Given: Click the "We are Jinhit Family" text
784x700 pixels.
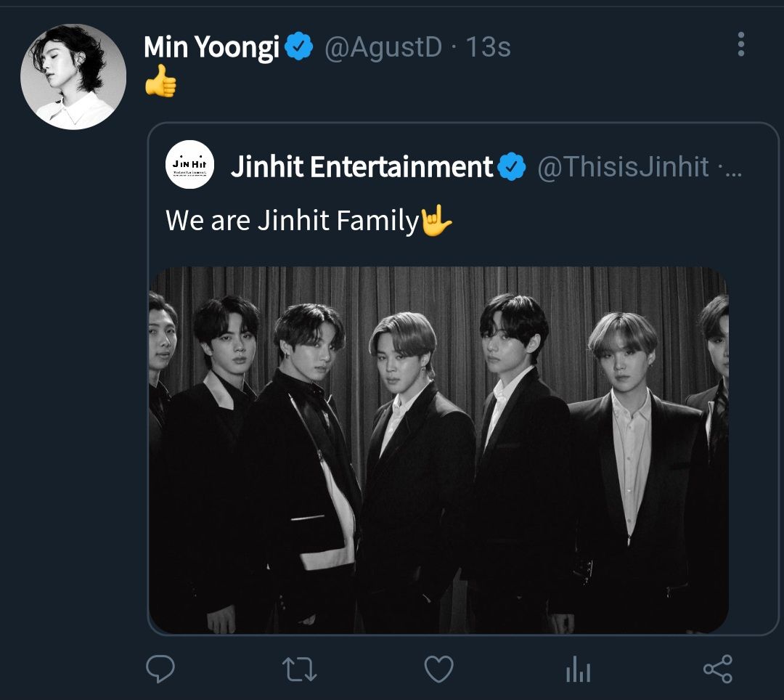Looking at the screenshot, I should [x=292, y=221].
